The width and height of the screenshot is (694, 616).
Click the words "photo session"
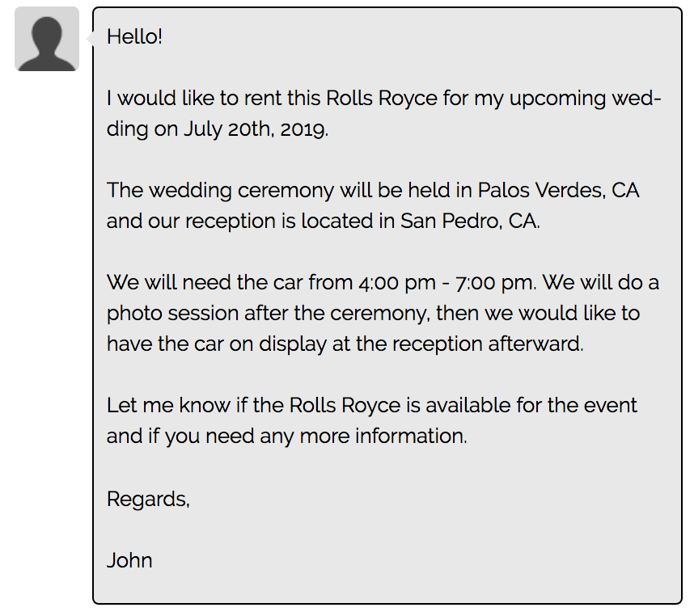[172, 314]
